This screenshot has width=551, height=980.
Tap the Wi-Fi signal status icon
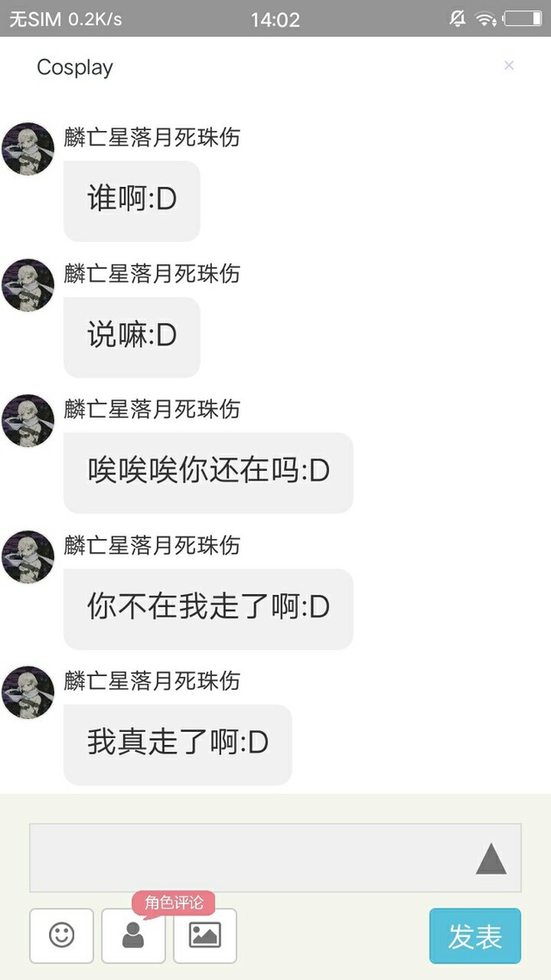pyautogui.click(x=486, y=19)
